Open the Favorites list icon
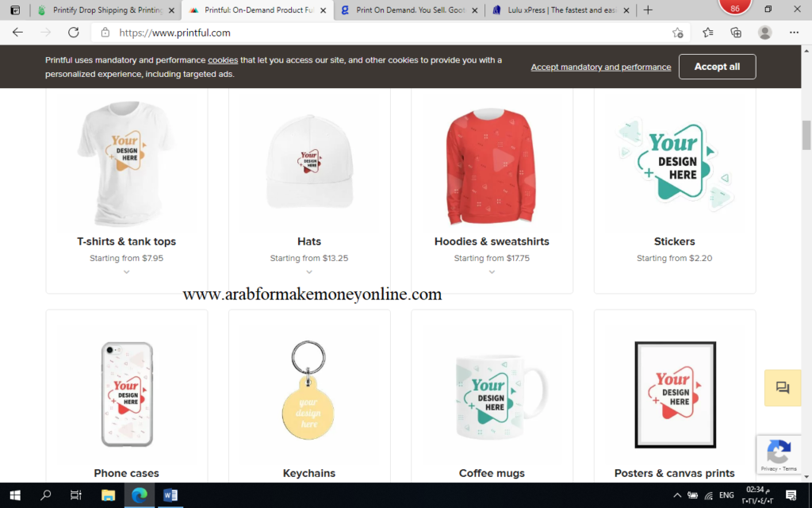812x508 pixels. [708, 33]
